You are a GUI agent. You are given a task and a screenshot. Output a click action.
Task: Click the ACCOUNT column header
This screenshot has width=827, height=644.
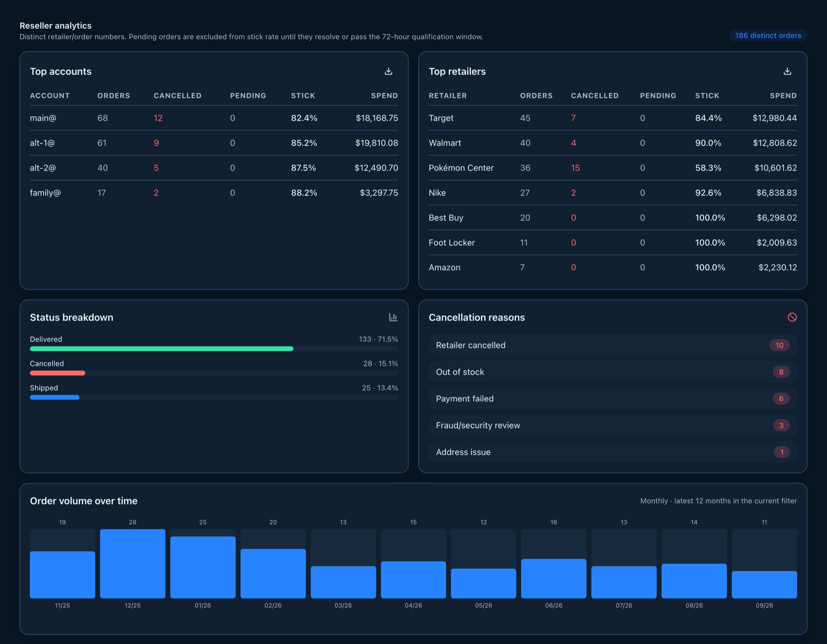tap(50, 96)
